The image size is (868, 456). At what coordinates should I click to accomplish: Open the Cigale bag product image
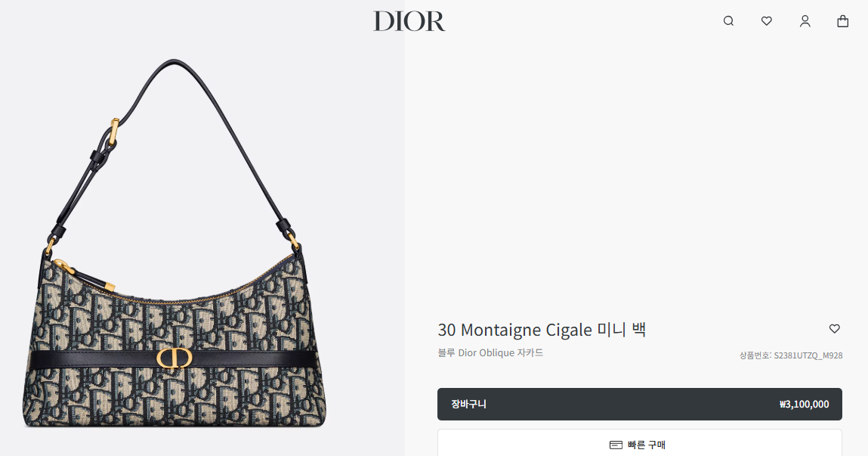pyautogui.click(x=175, y=243)
